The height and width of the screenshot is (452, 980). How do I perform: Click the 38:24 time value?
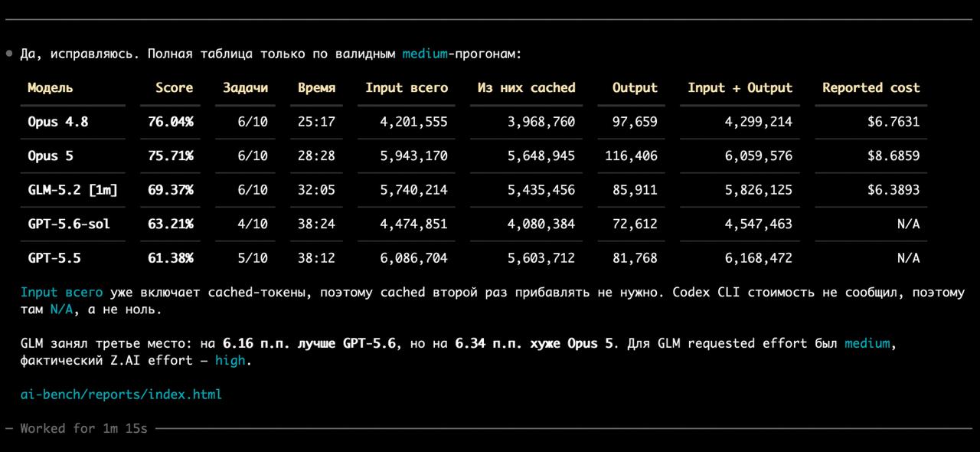tap(317, 224)
